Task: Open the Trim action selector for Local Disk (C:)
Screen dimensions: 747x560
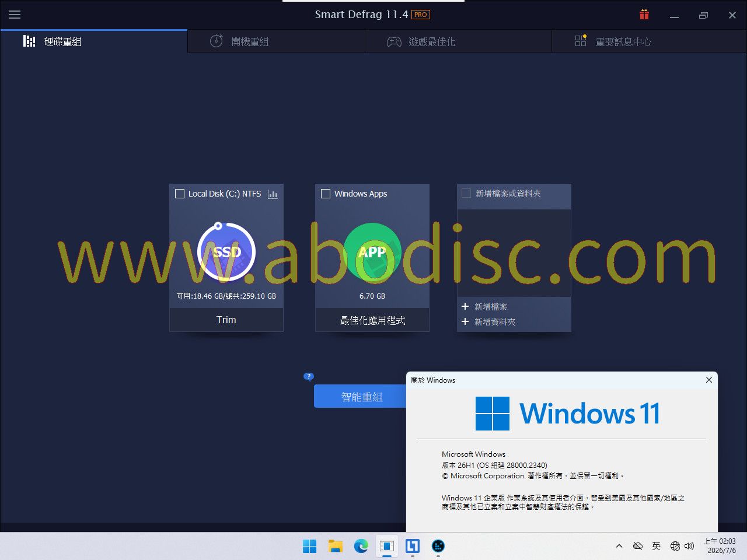Action: [x=226, y=320]
